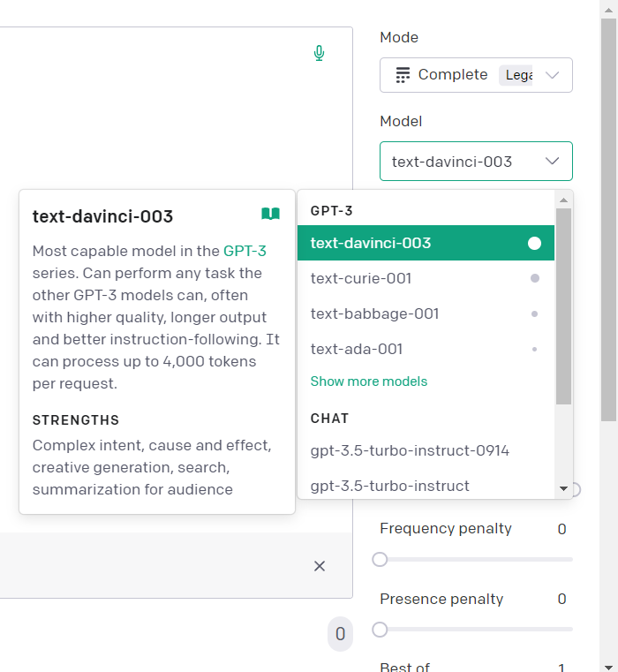Click the size dot next to text-babbage-001
This screenshot has width=618, height=672.
[x=534, y=313]
